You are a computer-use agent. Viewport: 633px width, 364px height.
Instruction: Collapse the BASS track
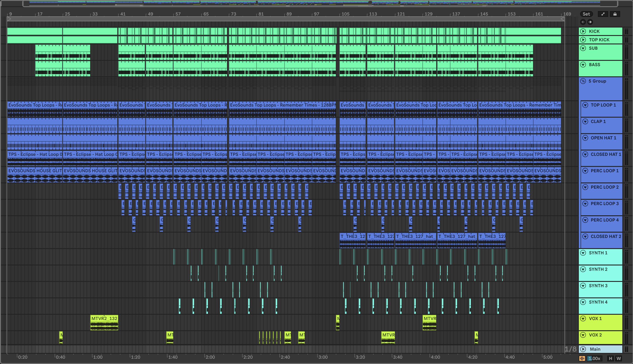click(583, 65)
